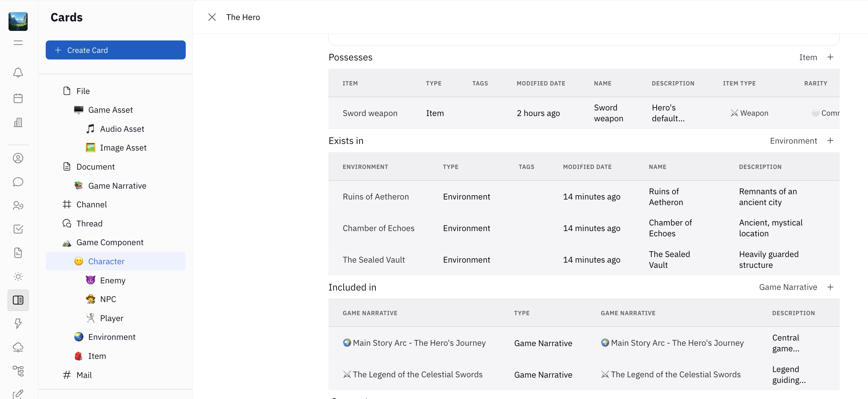
Task: Open the chat bubble icon
Action: click(x=18, y=182)
